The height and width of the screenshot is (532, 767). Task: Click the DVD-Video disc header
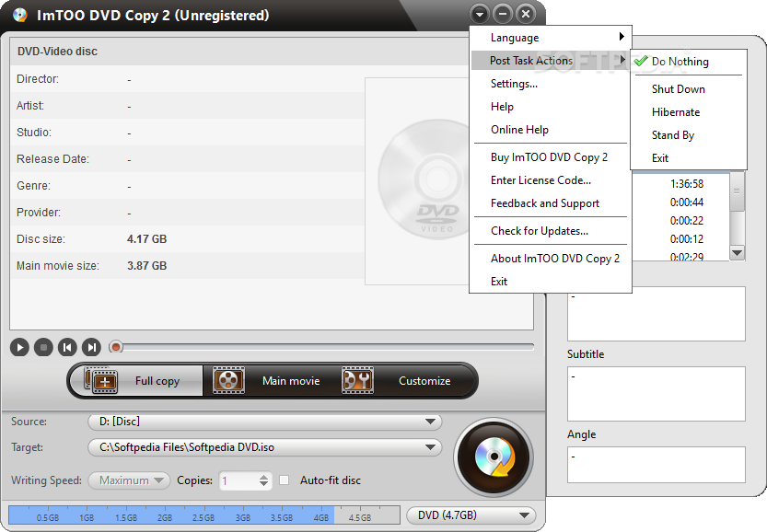tap(57, 52)
